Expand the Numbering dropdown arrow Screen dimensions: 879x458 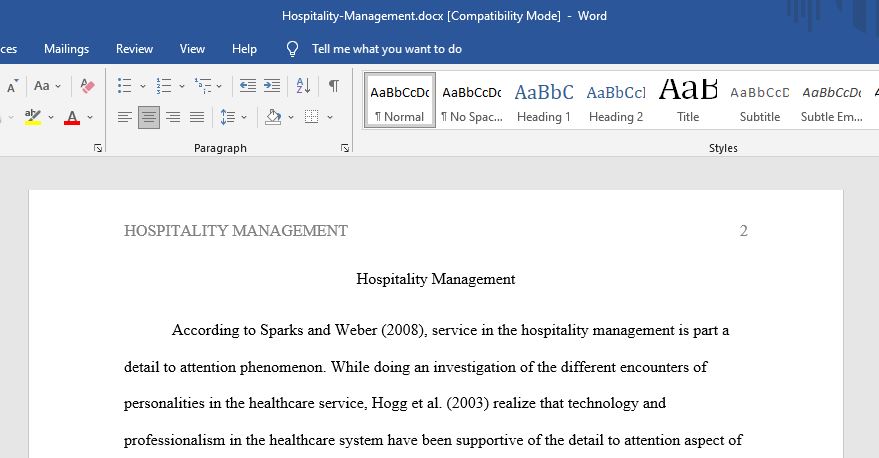coord(182,86)
